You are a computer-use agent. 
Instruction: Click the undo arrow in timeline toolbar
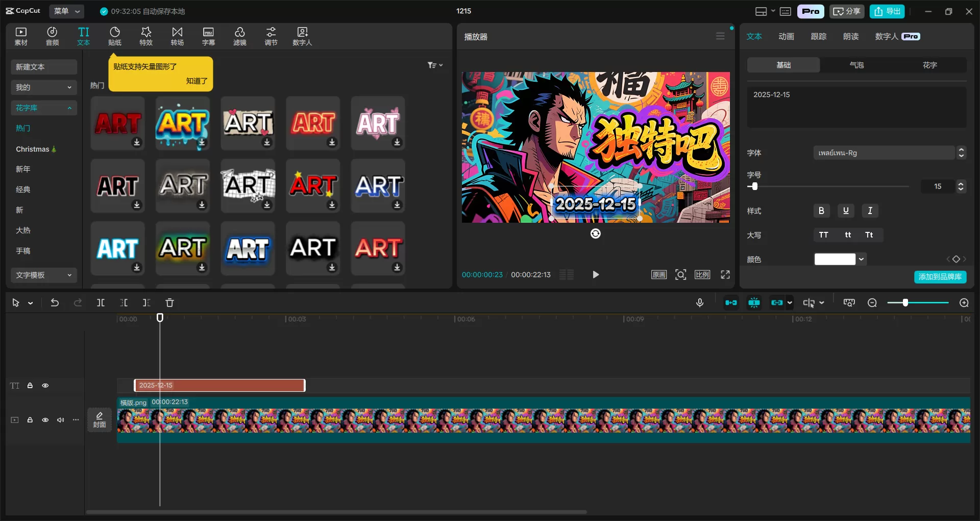coord(55,303)
